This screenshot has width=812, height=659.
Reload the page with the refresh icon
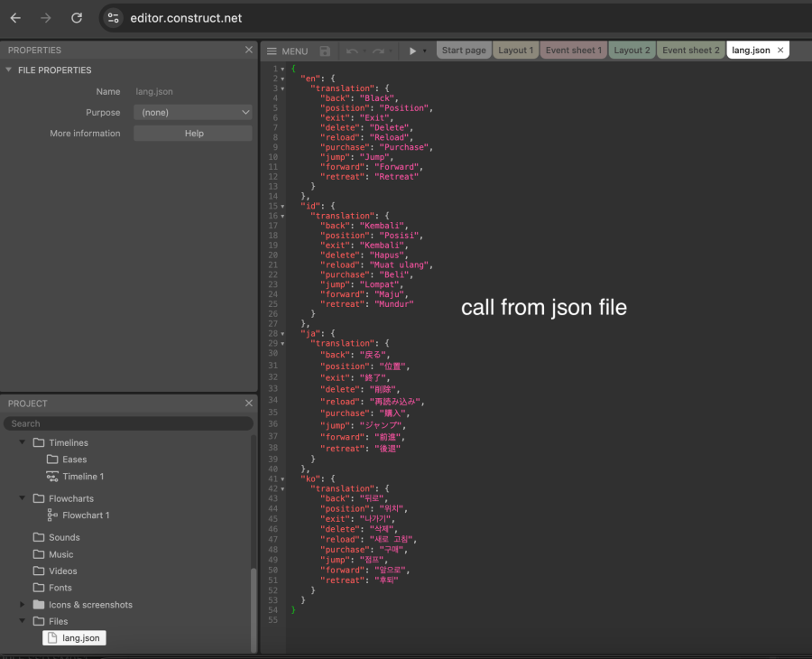click(77, 18)
